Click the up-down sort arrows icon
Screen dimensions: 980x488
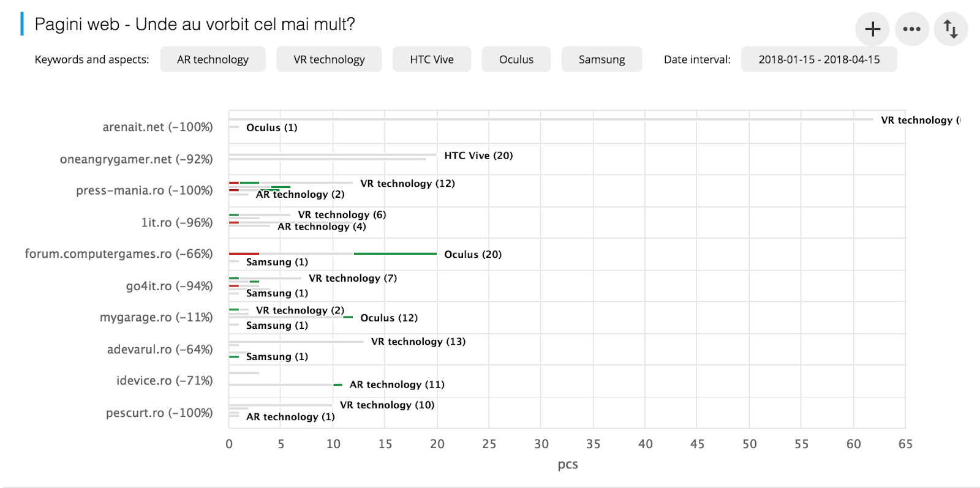[951, 29]
